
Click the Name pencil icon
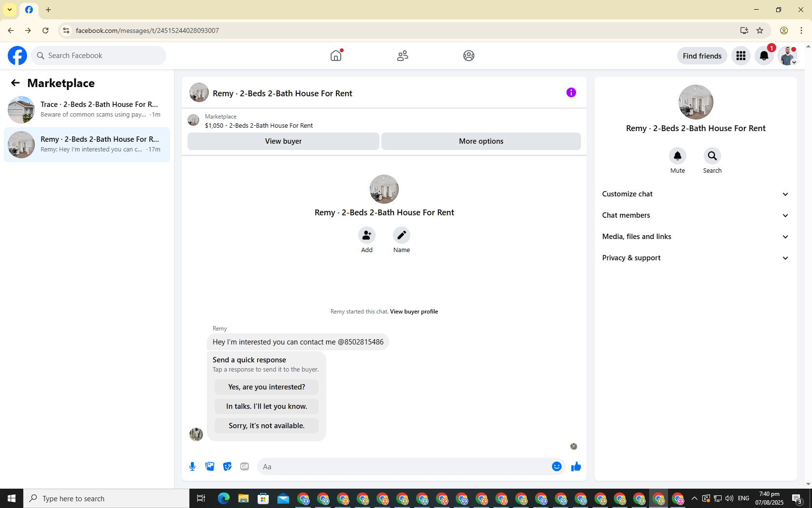(402, 235)
